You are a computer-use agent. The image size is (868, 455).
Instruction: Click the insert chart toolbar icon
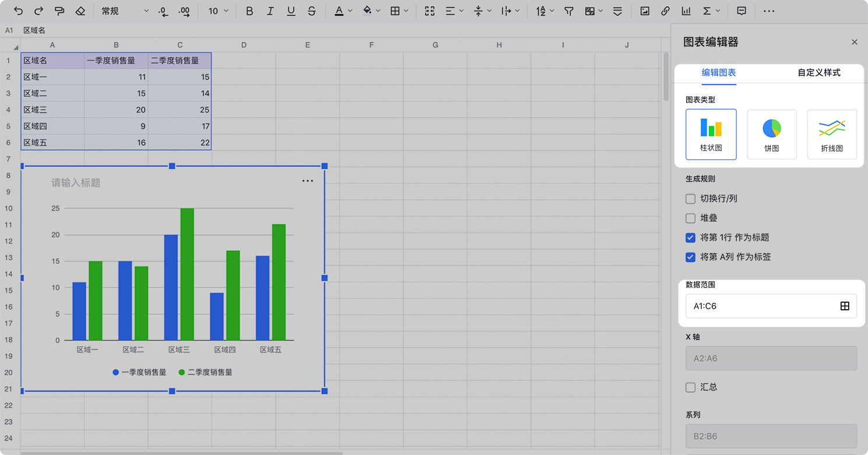[x=686, y=11]
